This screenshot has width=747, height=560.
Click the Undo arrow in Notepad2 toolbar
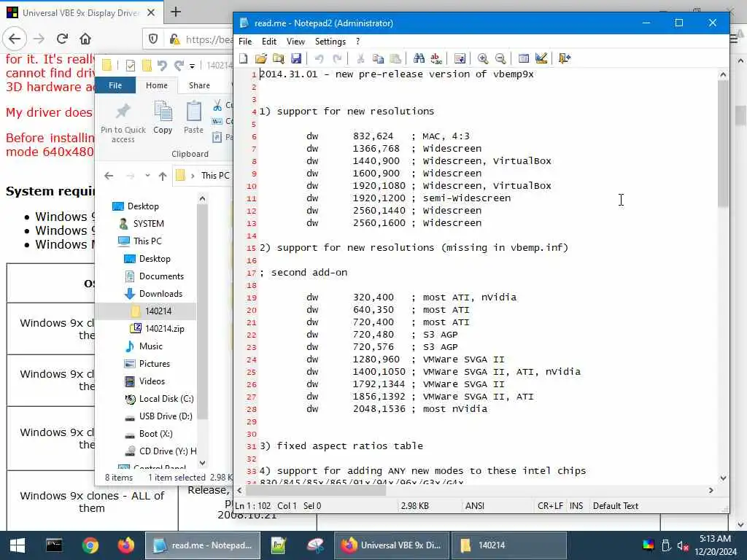320,58
